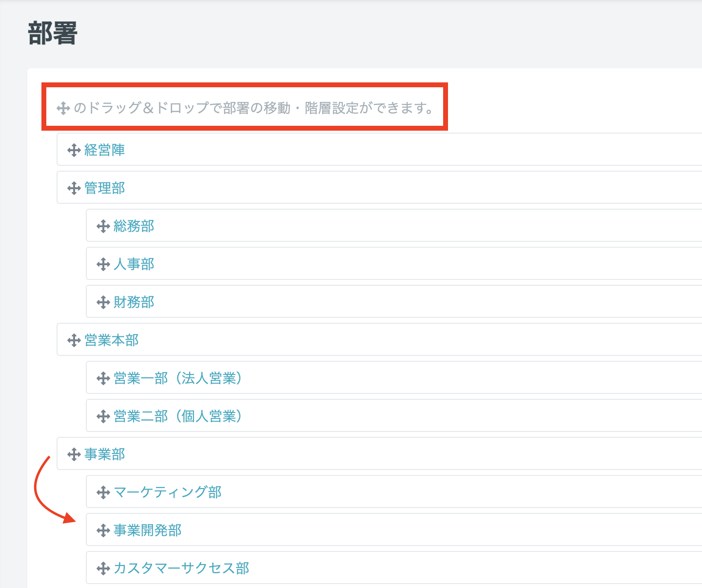Open the 事業開発部 department link

(x=148, y=530)
